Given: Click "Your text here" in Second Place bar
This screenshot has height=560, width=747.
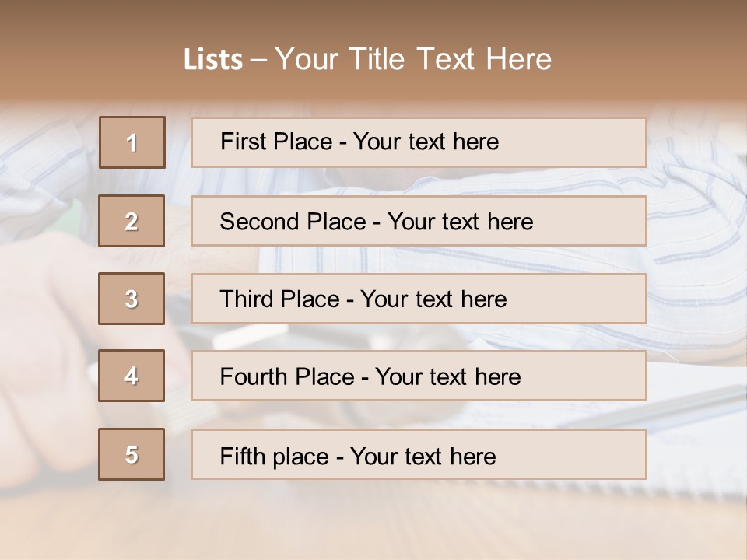Looking at the screenshot, I should (x=460, y=222).
